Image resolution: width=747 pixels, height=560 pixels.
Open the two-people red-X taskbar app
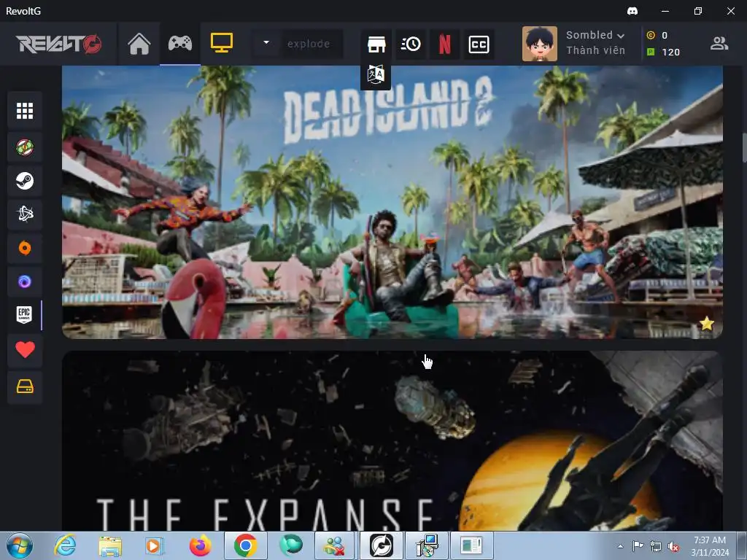point(334,545)
